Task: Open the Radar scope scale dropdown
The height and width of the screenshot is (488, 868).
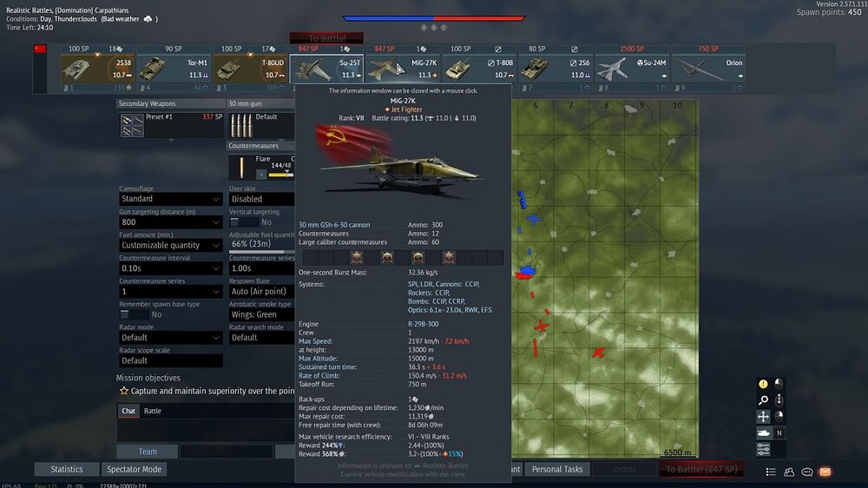Action: coord(170,360)
